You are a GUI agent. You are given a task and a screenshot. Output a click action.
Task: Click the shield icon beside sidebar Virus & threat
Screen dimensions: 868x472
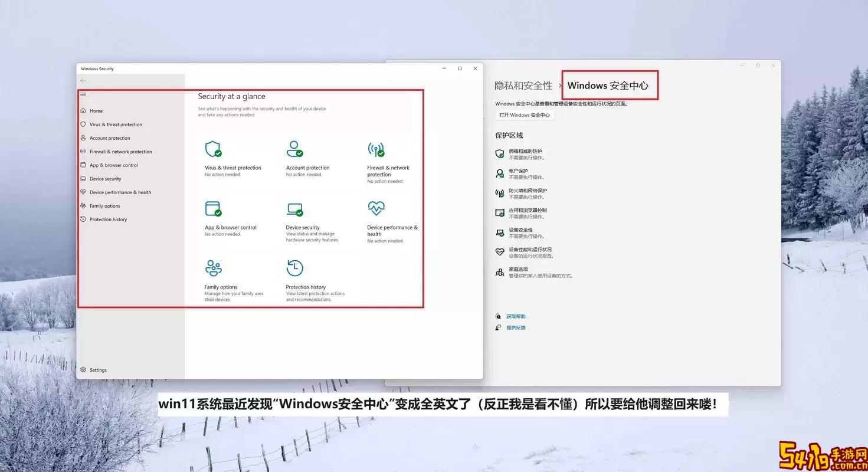[x=83, y=124]
